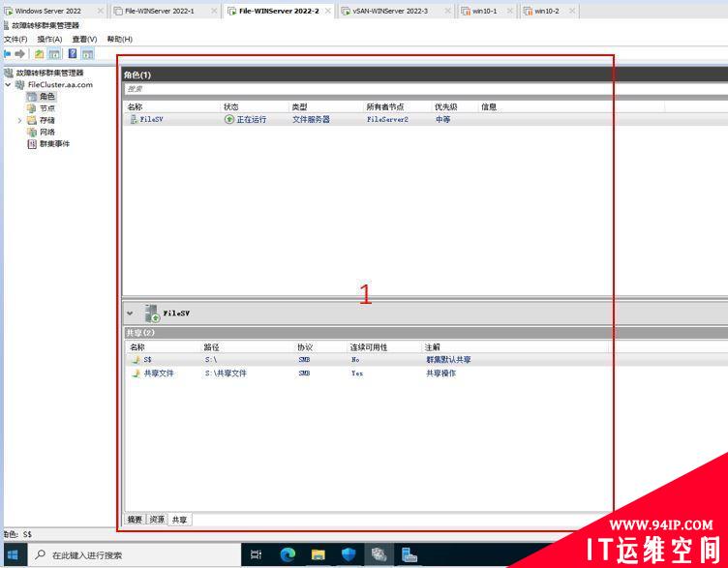Collapse the FileSV details pane chevron
The width and height of the screenshot is (728, 568).
coord(130,314)
